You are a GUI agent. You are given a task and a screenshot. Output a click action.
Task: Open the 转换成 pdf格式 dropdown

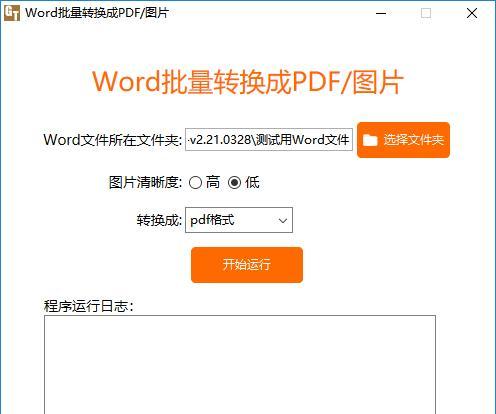click(239, 220)
